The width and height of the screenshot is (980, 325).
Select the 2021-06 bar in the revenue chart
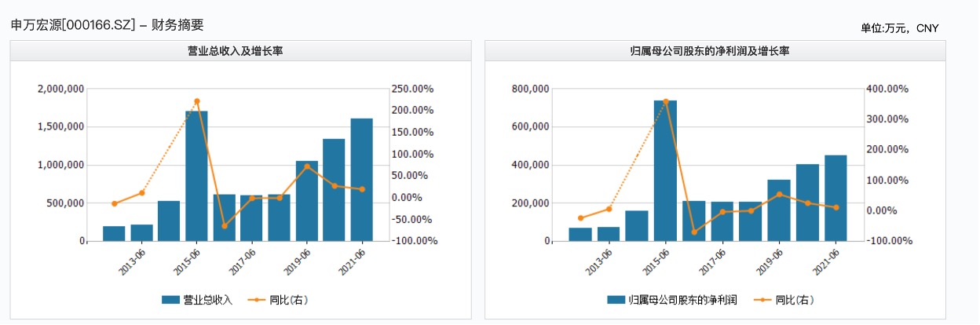coord(361,180)
